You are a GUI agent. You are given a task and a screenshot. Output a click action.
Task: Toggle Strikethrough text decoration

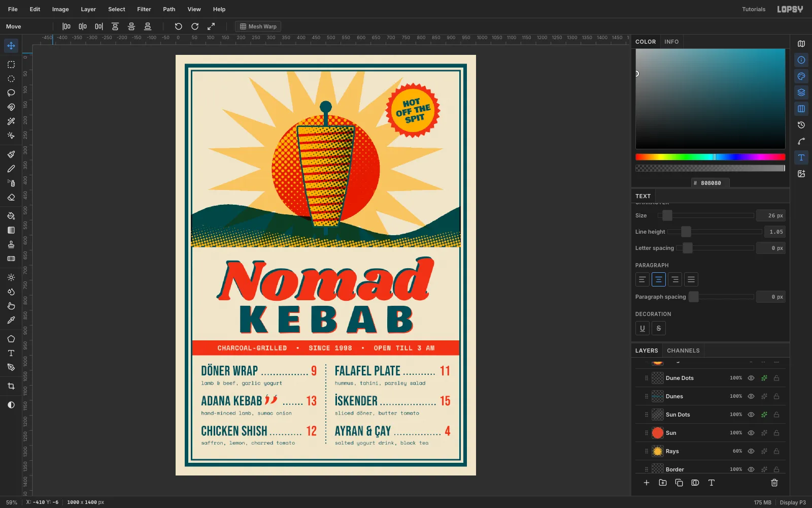(659, 328)
